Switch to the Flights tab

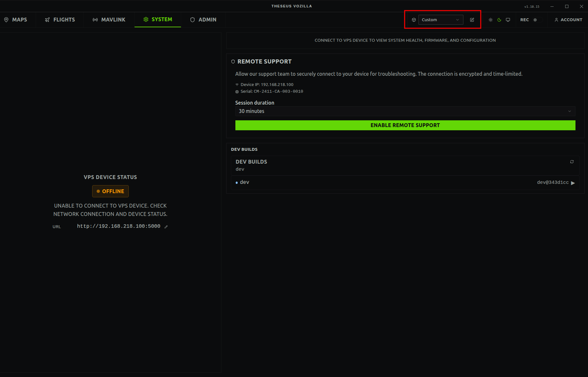click(60, 20)
